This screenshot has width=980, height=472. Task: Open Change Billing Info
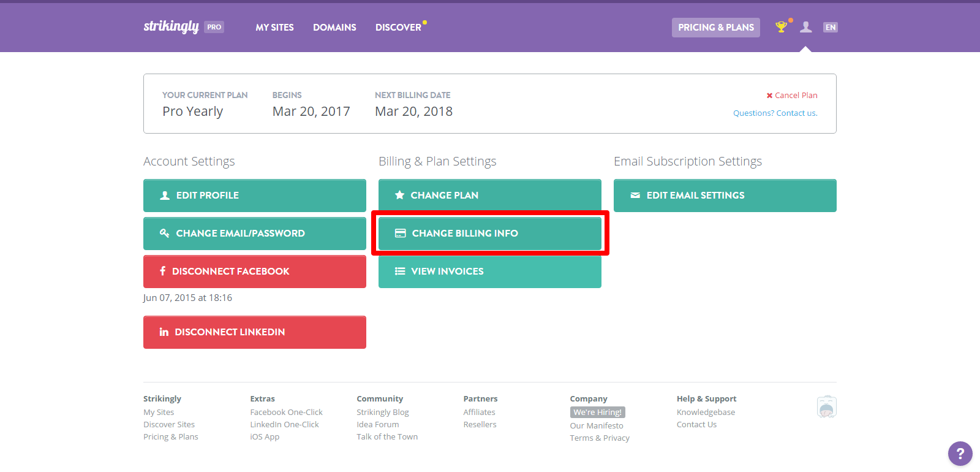[489, 234]
